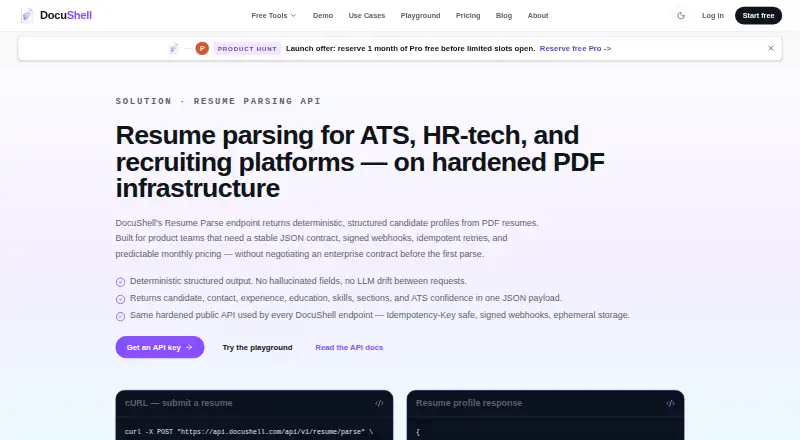Go to Use Cases
Image resolution: width=800 pixels, height=440 pixels.
(x=367, y=16)
